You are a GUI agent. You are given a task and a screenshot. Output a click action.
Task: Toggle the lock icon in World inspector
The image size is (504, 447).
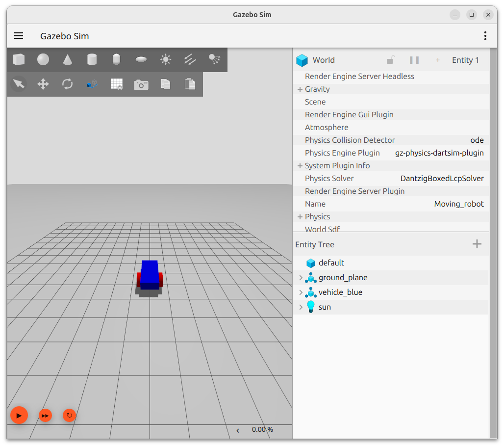[391, 60]
